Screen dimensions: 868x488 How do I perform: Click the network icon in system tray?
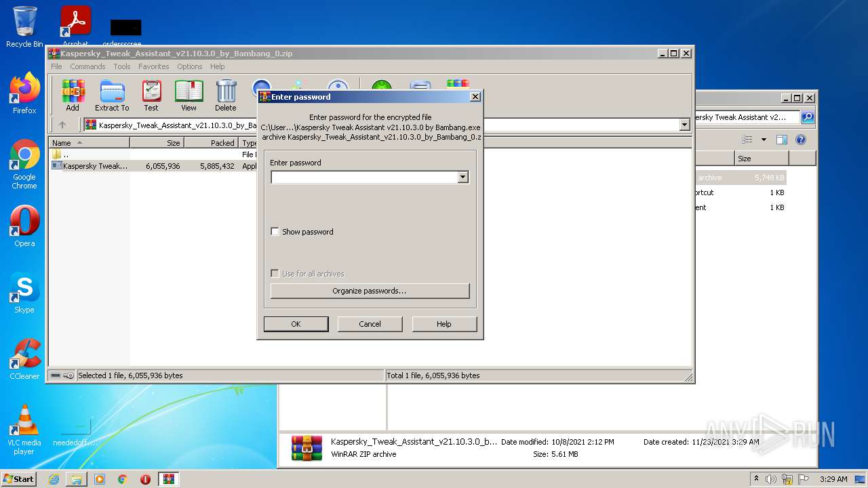click(787, 479)
